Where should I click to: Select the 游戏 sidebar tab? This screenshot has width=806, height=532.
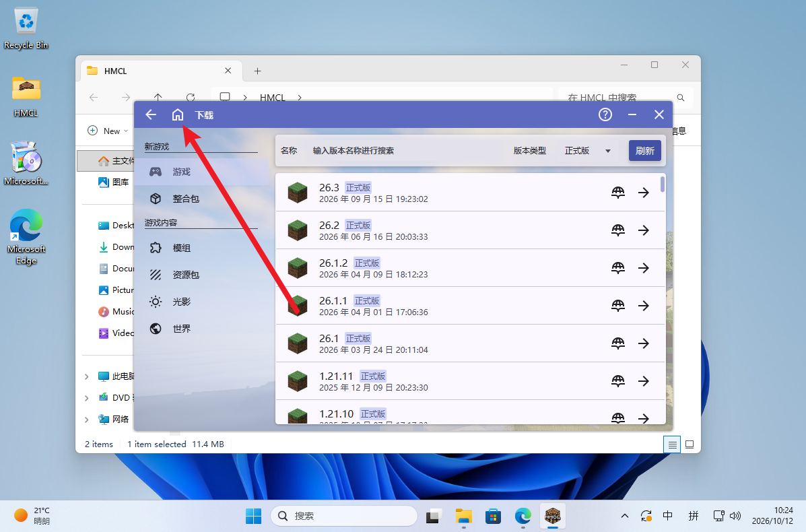click(x=201, y=172)
